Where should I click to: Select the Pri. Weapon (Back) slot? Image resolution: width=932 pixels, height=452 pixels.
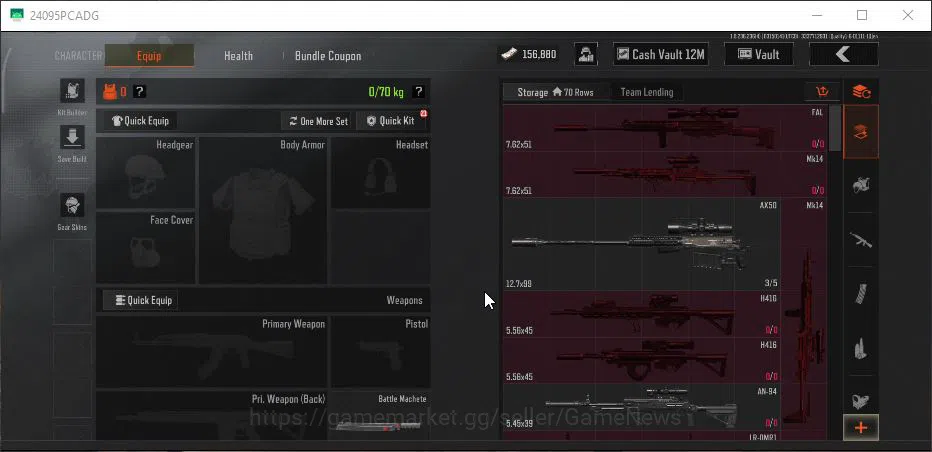coord(212,415)
